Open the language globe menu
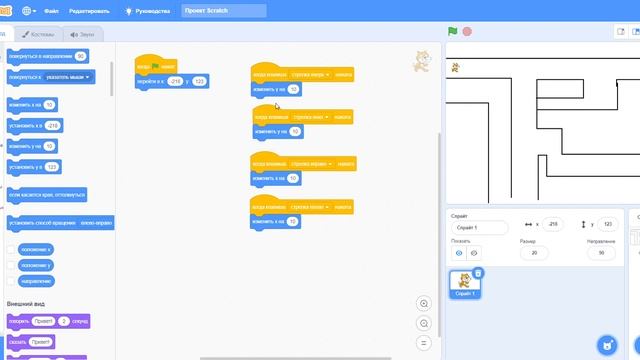This screenshot has height=360, width=640. pos(29,11)
